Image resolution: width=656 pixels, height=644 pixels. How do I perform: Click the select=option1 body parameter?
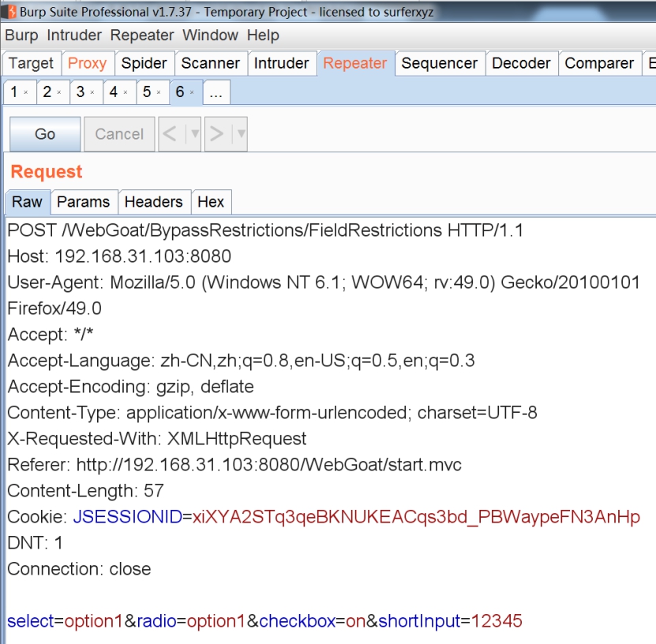click(65, 621)
